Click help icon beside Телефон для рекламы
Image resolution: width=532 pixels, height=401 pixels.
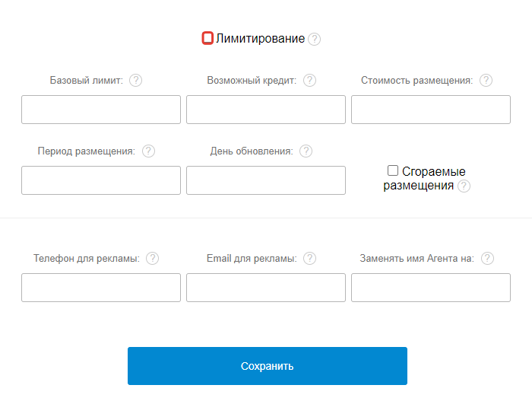152,258
